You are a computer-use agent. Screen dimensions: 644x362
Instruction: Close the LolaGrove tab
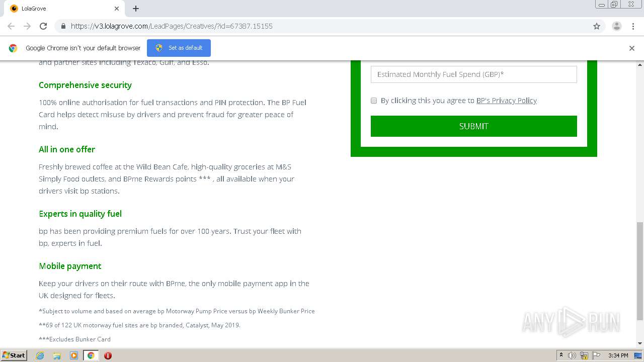point(117,9)
